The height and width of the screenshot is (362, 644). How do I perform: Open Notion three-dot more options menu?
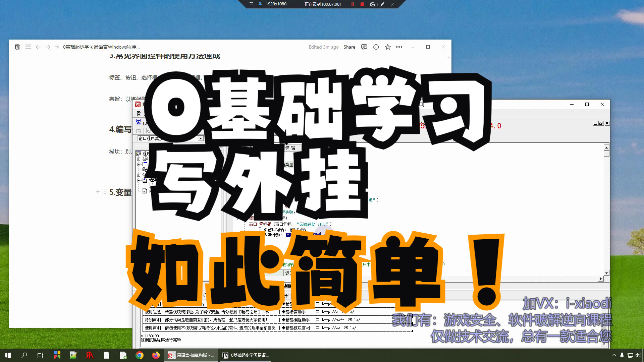(399, 47)
